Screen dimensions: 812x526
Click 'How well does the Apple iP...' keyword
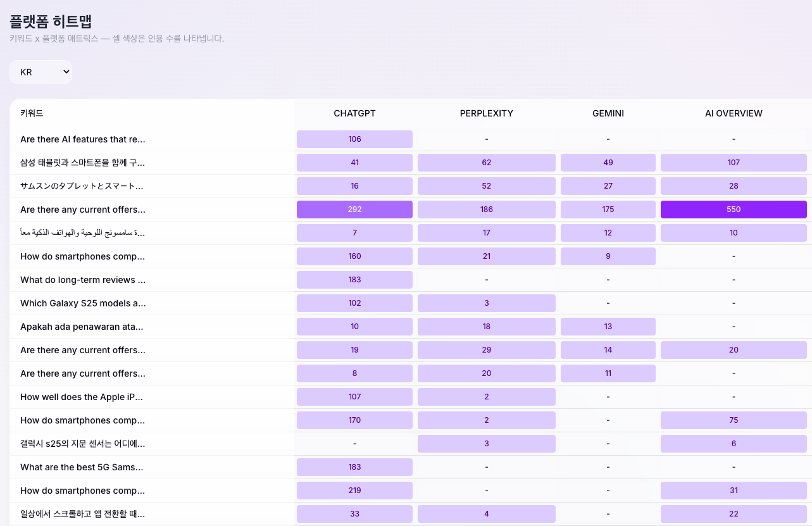tap(82, 397)
